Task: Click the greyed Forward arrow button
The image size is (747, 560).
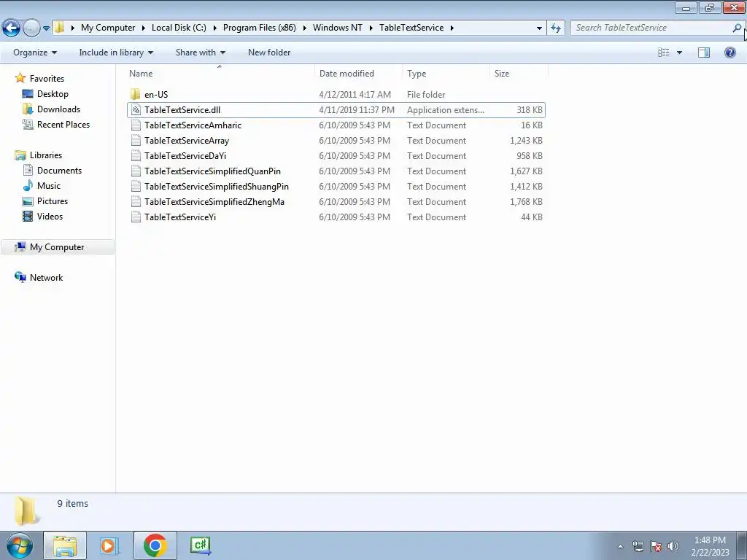Action: point(31,28)
